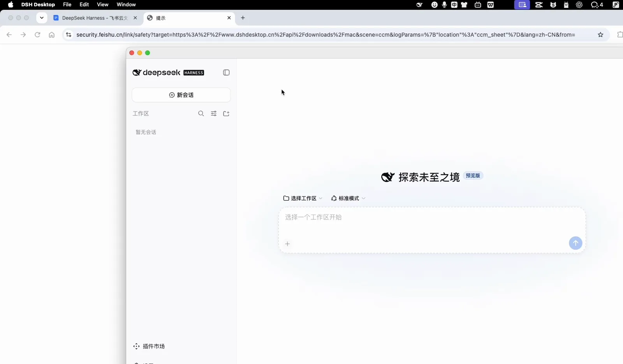
Task: Search conversations with the magnifier icon
Action: tap(201, 114)
